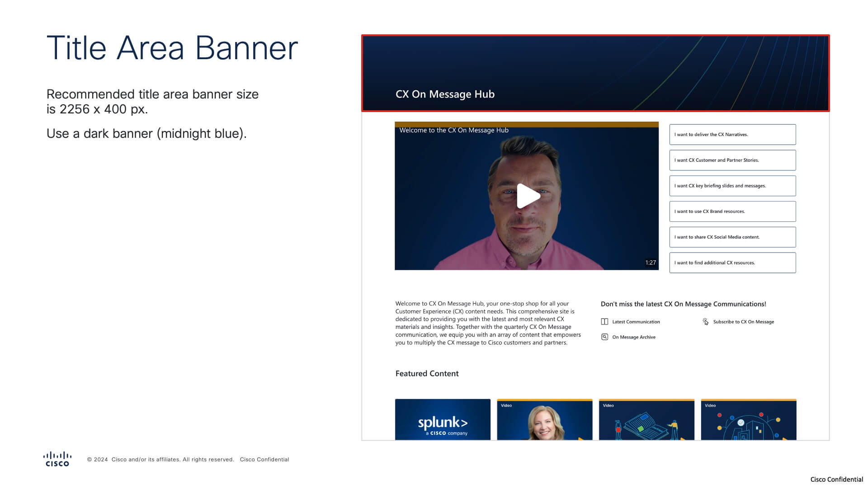Click 'Don't miss the latest CX On Message Communications!' heading
Image resolution: width=868 pixels, height=488 pixels.
pos(683,304)
